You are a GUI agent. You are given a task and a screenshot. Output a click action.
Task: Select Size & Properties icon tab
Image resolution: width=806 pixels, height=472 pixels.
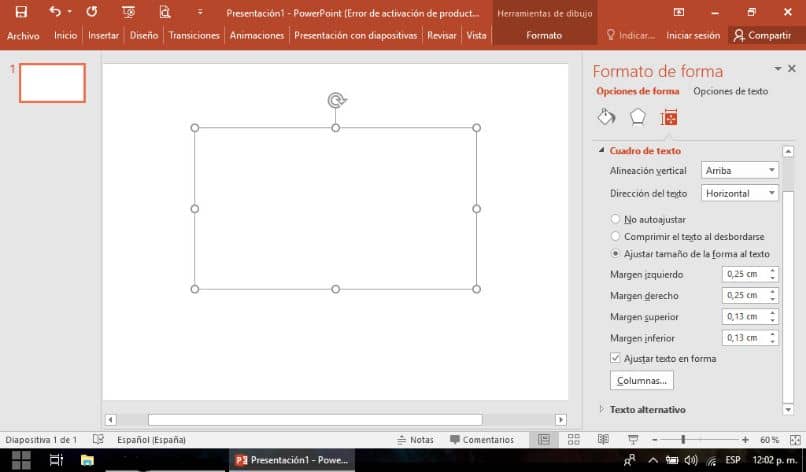[669, 117]
